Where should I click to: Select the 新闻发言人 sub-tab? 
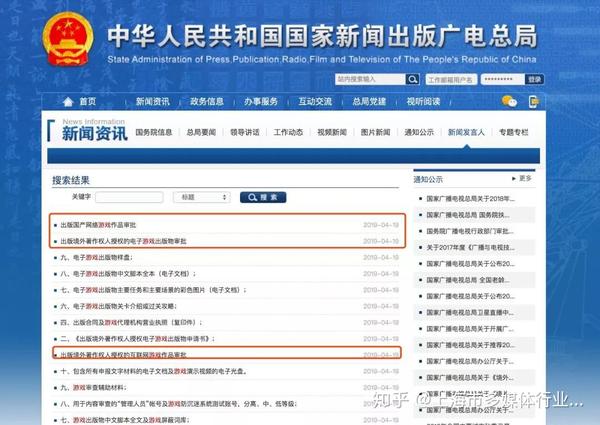pos(466,132)
